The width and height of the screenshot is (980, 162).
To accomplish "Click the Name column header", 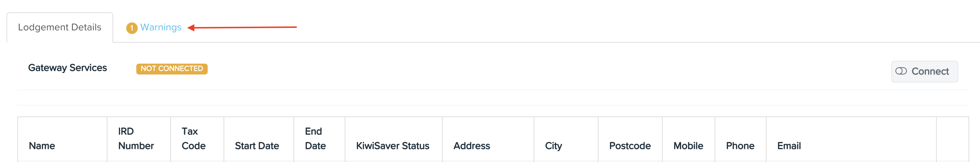I will pyautogui.click(x=62, y=139).
